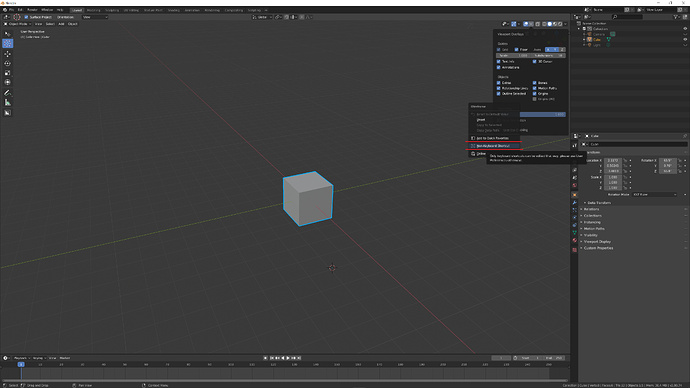The image size is (690, 388).
Task: Open the viewport Add menu
Action: tap(61, 24)
